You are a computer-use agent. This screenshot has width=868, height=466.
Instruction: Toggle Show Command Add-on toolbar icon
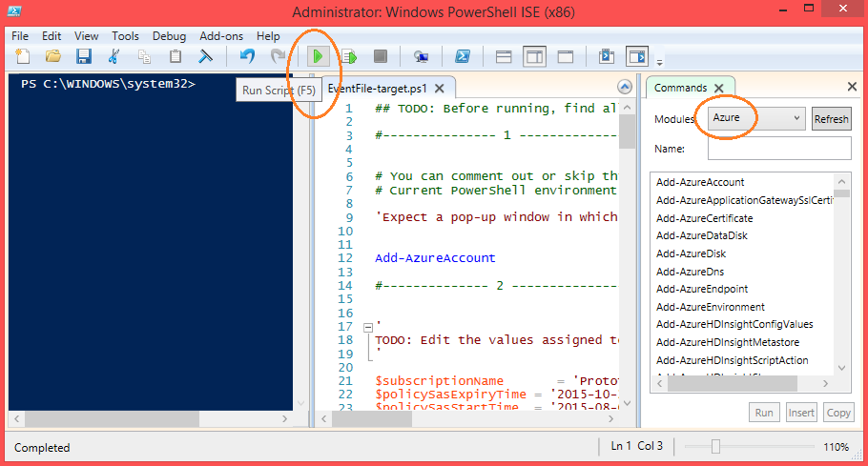point(637,56)
